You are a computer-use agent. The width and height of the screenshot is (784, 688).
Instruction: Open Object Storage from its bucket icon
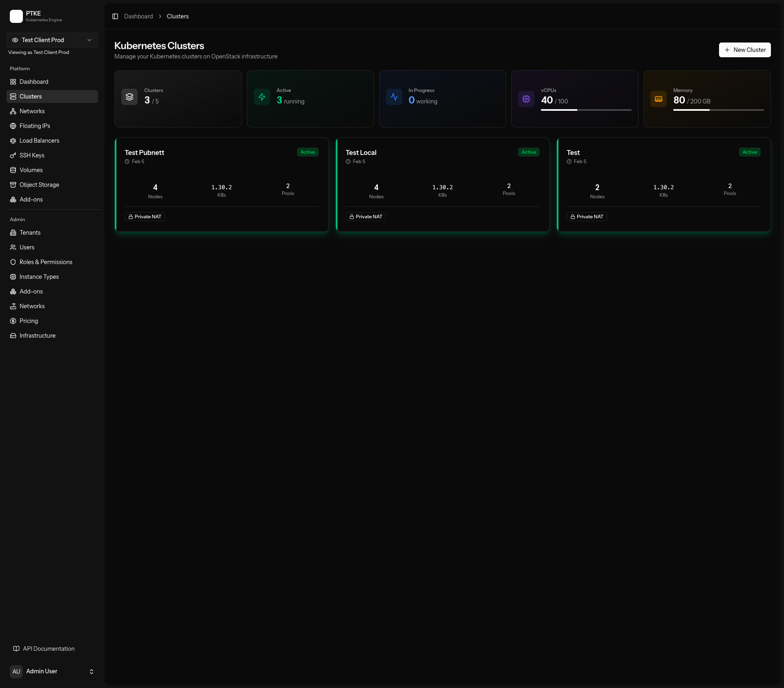coord(13,185)
